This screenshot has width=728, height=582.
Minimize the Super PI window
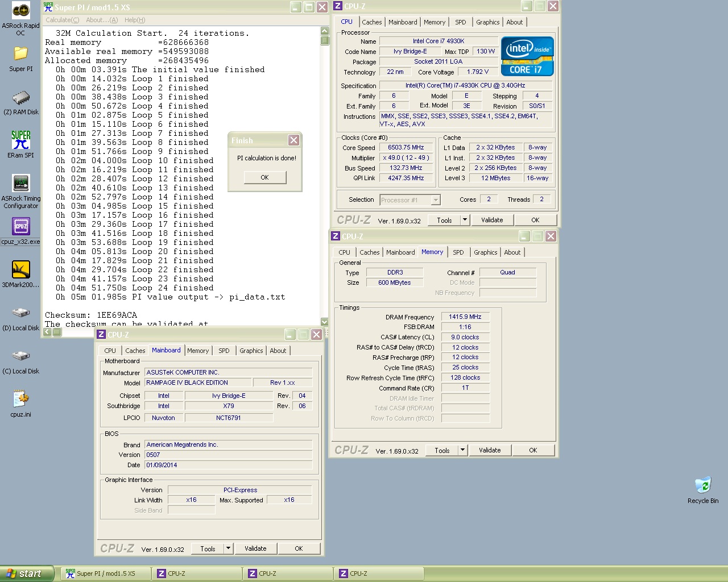[296, 7]
